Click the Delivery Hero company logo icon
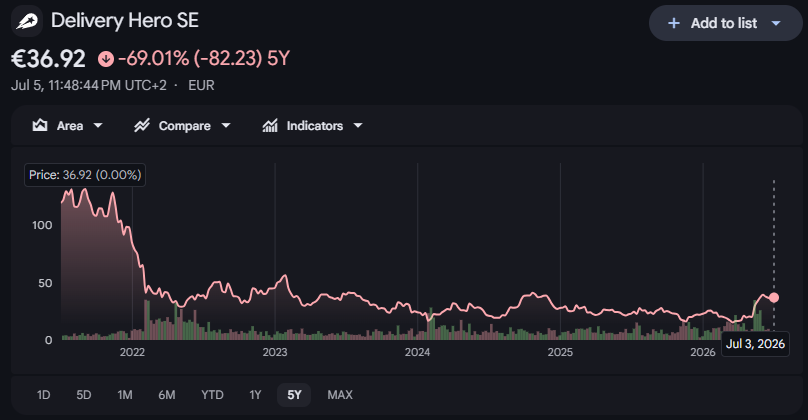This screenshot has width=808, height=420. click(x=27, y=21)
